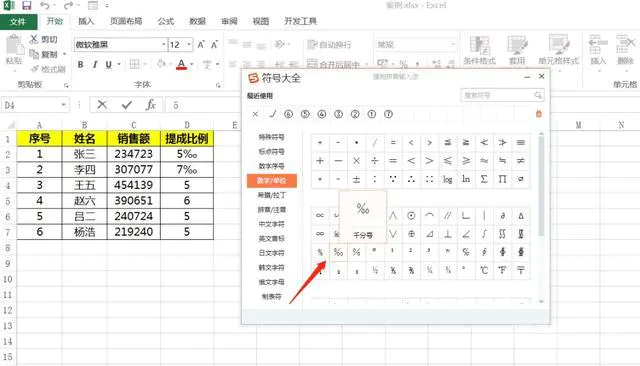The image size is (640, 366).
Task: Increase font size with the larger A
Action: pyautogui.click(x=201, y=44)
